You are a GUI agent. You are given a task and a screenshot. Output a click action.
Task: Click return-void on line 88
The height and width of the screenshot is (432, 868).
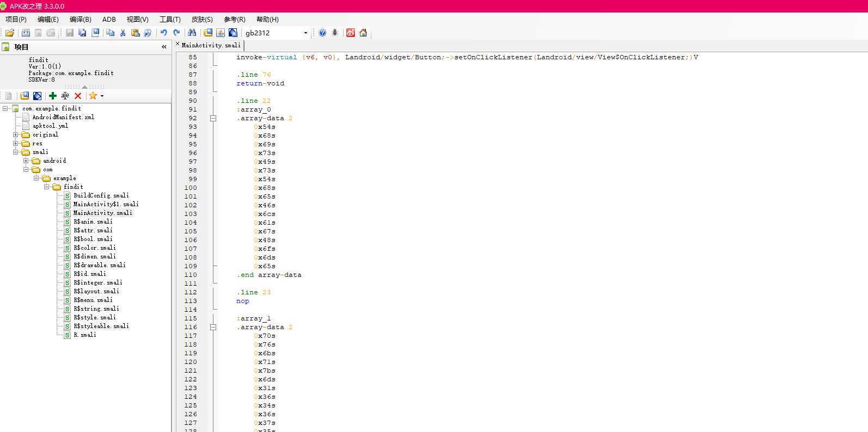point(260,83)
